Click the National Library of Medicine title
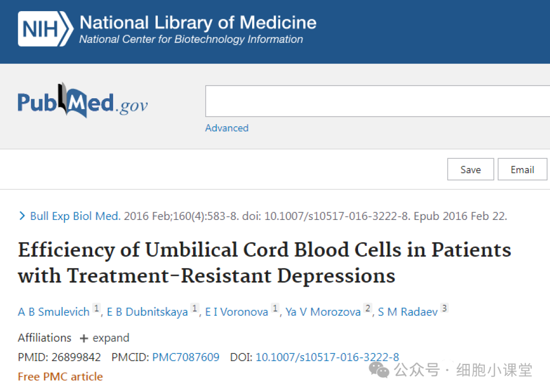 [x=198, y=22]
